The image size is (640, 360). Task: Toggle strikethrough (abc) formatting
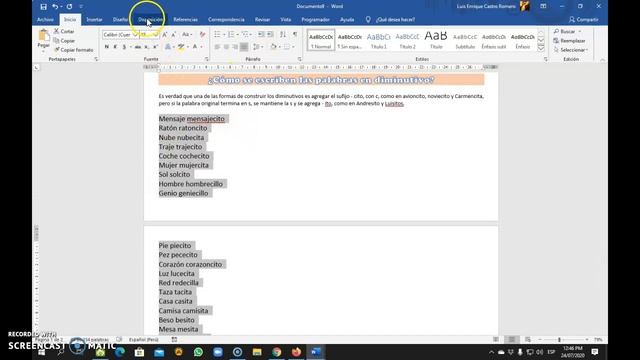click(138, 47)
